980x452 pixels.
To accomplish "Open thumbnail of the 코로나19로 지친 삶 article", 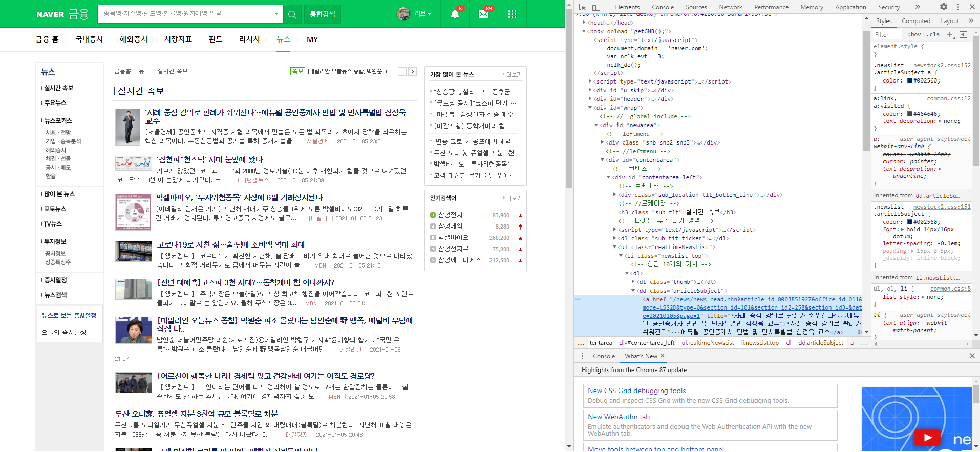I will (134, 252).
